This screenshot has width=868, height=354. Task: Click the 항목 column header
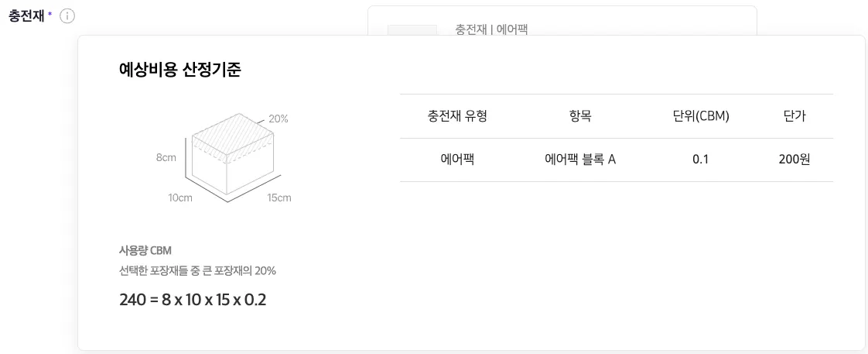click(580, 116)
